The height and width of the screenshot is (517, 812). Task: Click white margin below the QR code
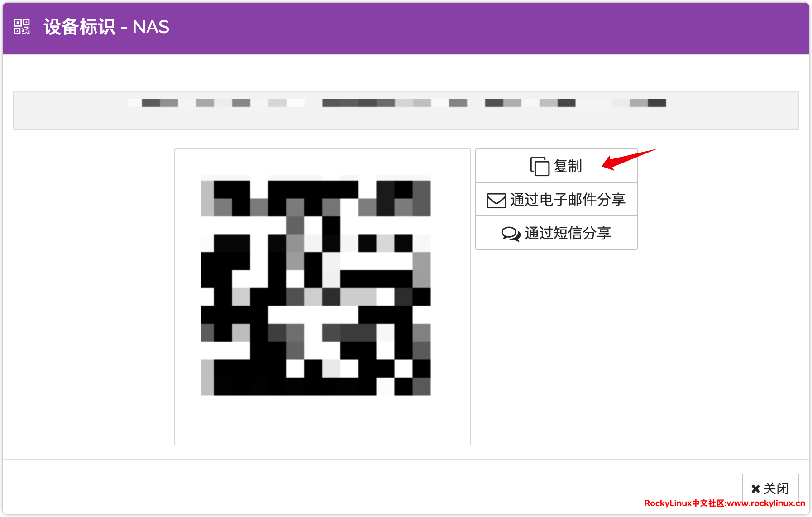[322, 421]
